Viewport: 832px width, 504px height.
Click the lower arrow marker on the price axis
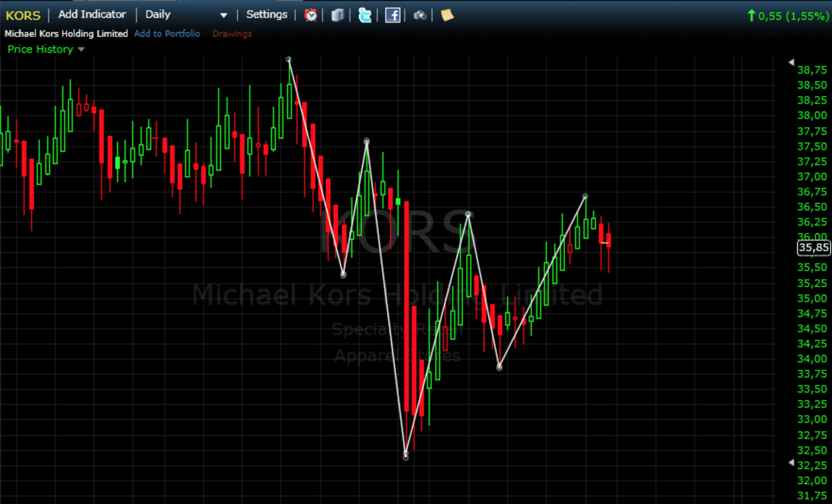[x=791, y=462]
